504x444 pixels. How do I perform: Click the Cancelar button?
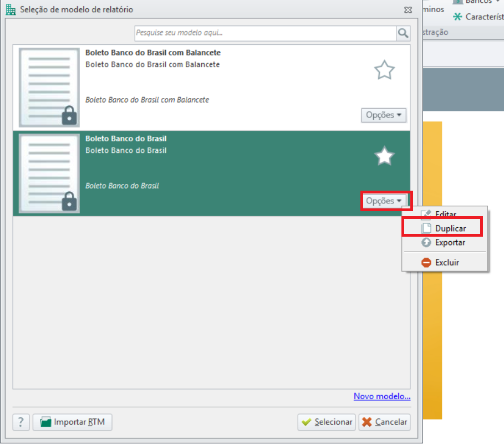pyautogui.click(x=384, y=422)
